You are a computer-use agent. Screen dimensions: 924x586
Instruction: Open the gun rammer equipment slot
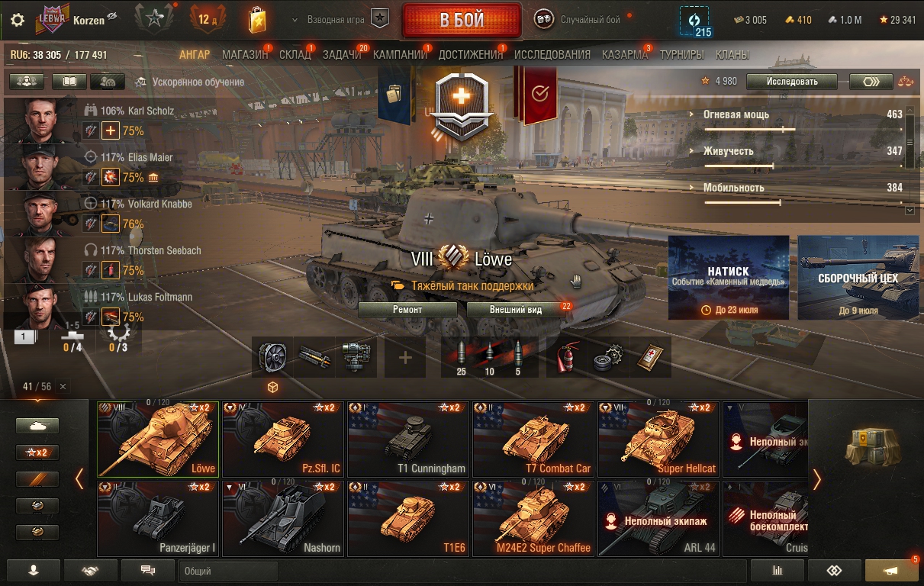314,357
